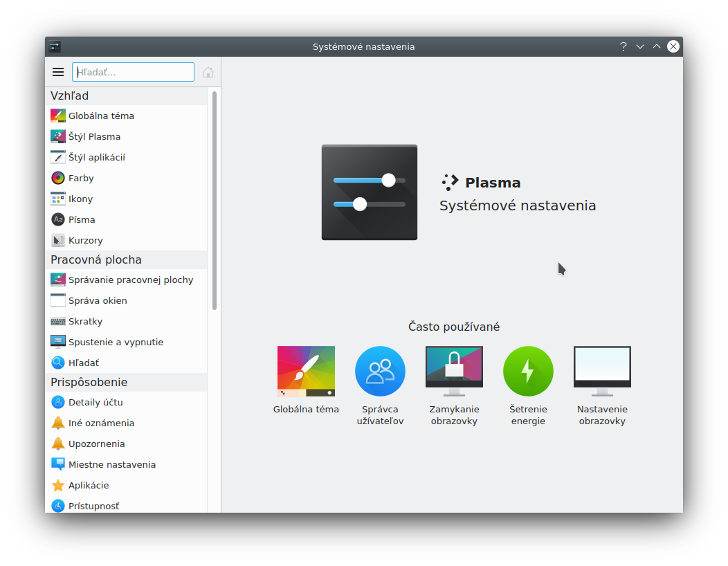This screenshot has height=566, width=728.
Task: Click the home icon beside search
Action: coord(208,72)
